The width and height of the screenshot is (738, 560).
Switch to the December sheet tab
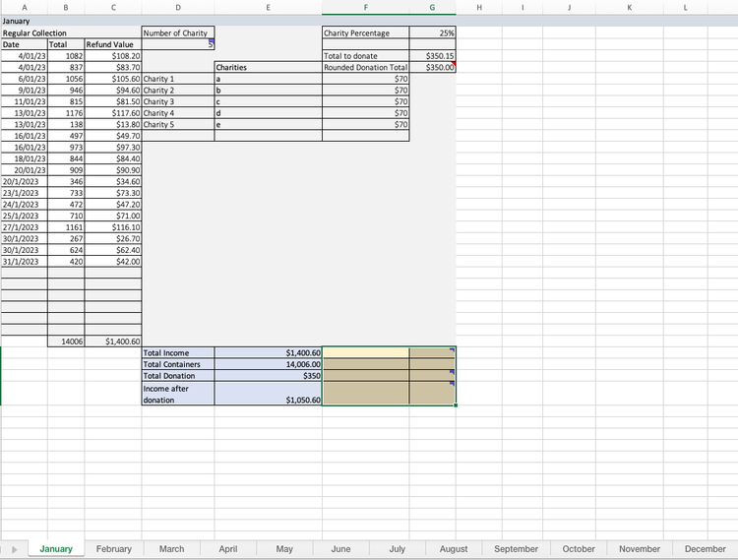(x=705, y=549)
